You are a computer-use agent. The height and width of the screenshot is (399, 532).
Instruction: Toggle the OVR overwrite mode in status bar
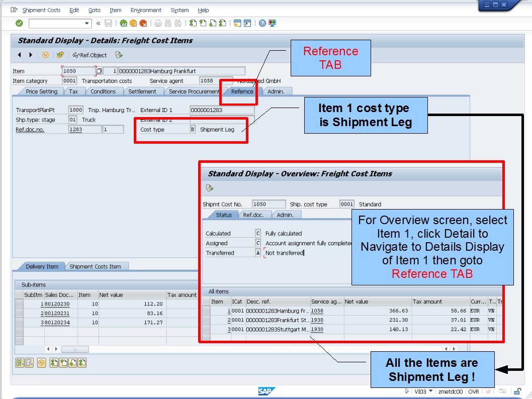(x=474, y=391)
